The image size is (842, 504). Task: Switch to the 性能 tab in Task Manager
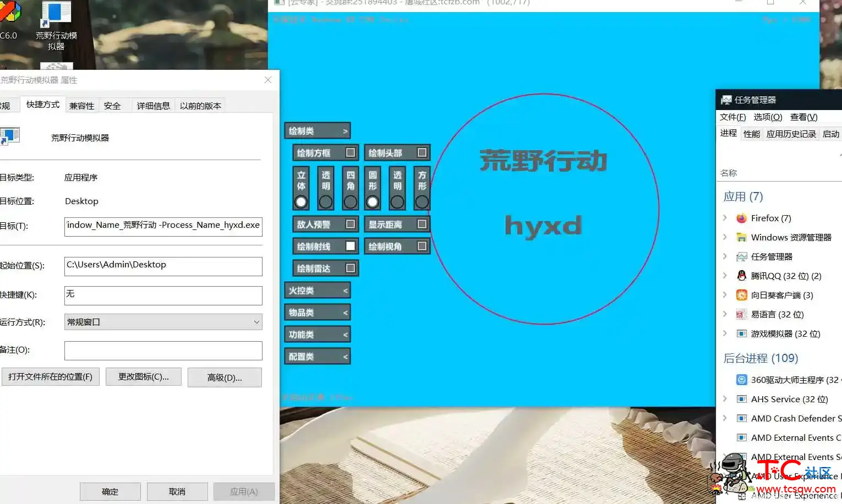coord(751,134)
